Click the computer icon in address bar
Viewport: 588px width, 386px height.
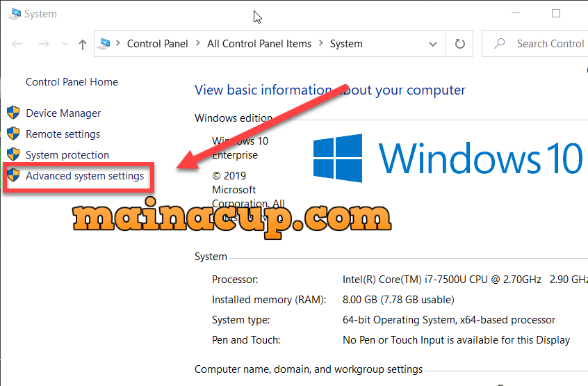[104, 44]
